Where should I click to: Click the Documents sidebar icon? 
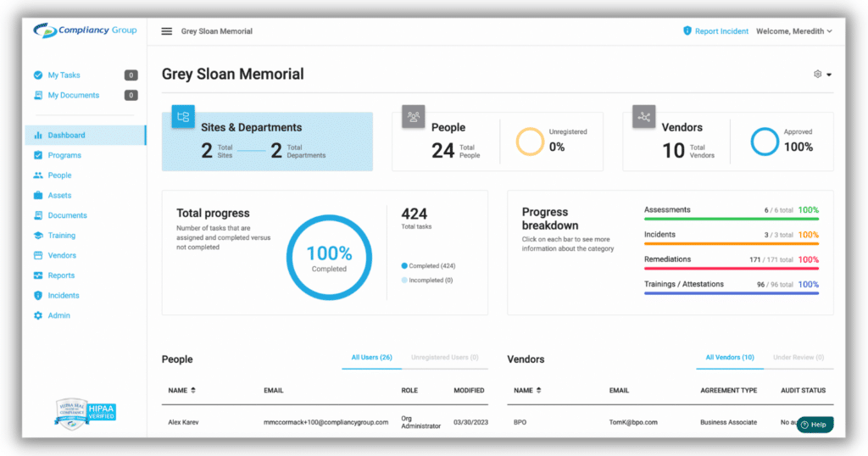(x=37, y=215)
